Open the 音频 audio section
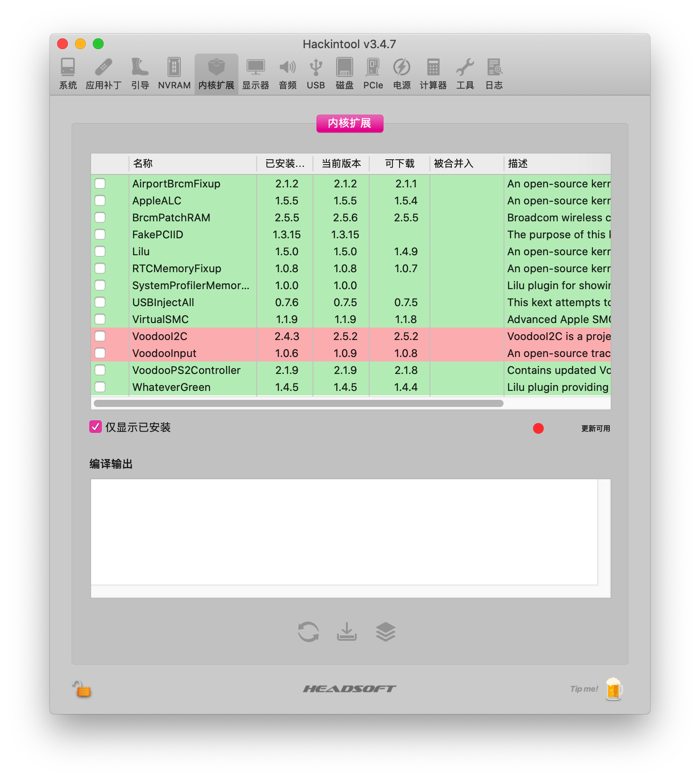Screen dimensions: 700x780 click(287, 74)
